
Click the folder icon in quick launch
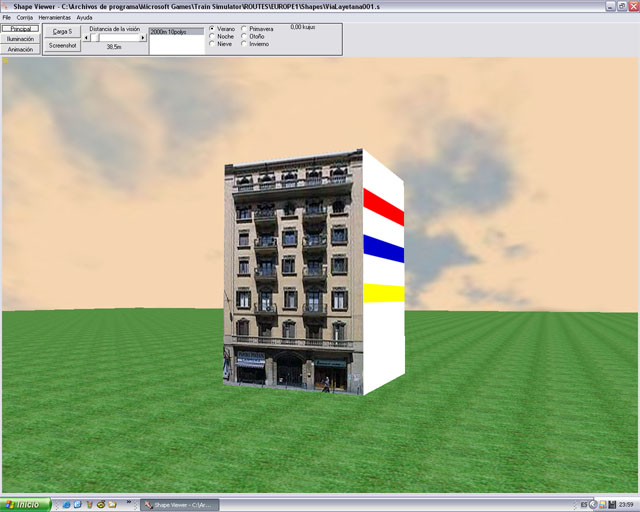tap(112, 504)
